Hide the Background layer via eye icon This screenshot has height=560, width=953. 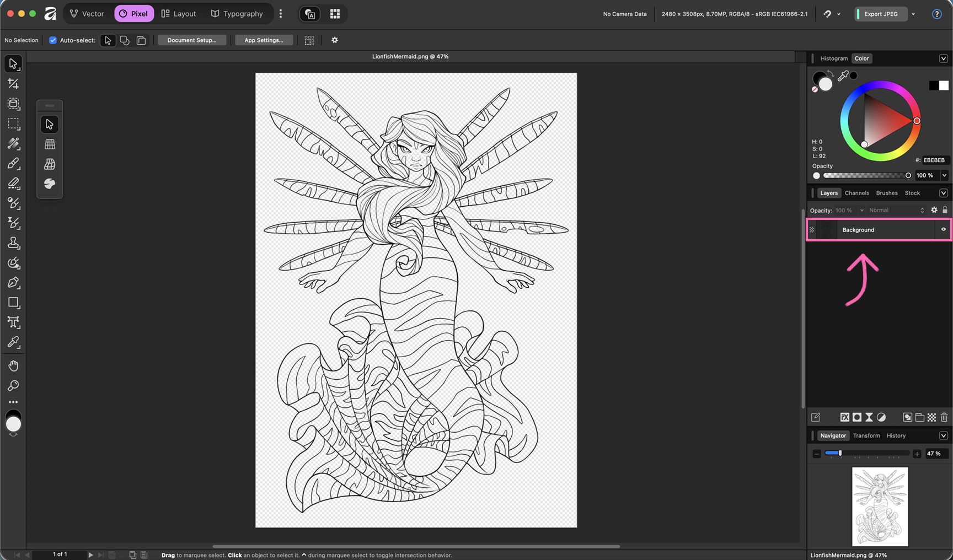pyautogui.click(x=943, y=229)
